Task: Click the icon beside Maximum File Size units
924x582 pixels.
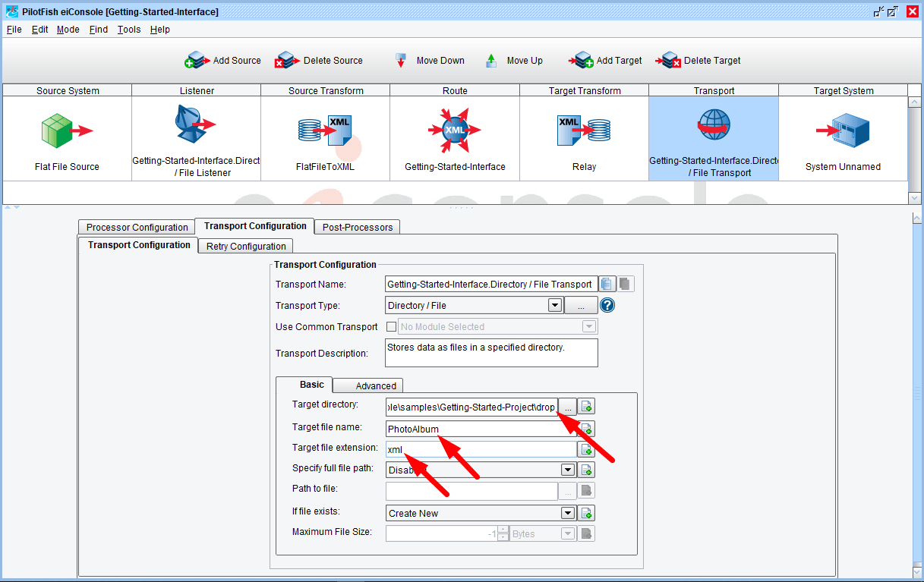Action: point(587,533)
